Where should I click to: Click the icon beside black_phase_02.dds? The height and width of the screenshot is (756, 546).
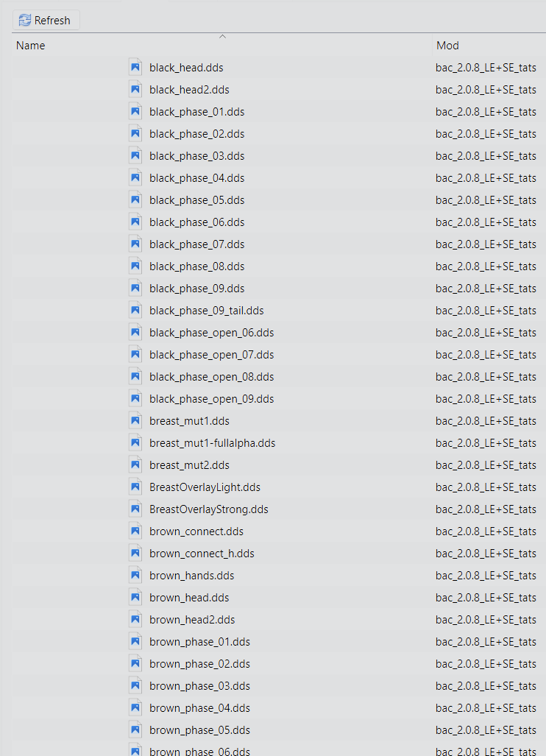tap(135, 133)
